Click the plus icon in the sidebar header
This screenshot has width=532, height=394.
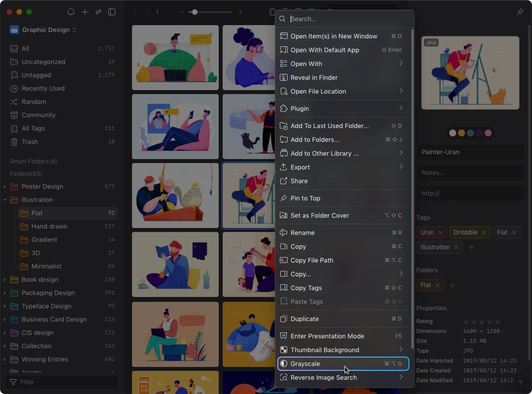click(85, 12)
